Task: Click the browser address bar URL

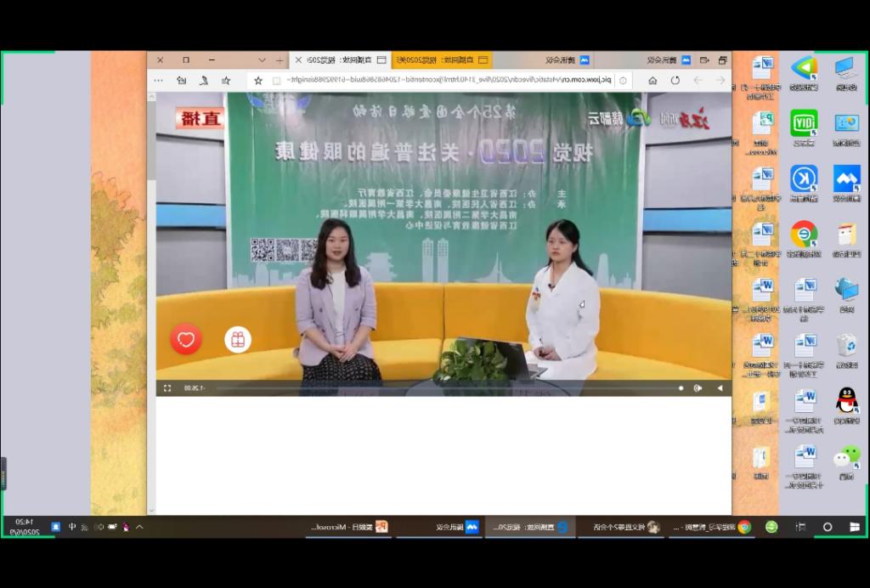Action: coord(450,80)
